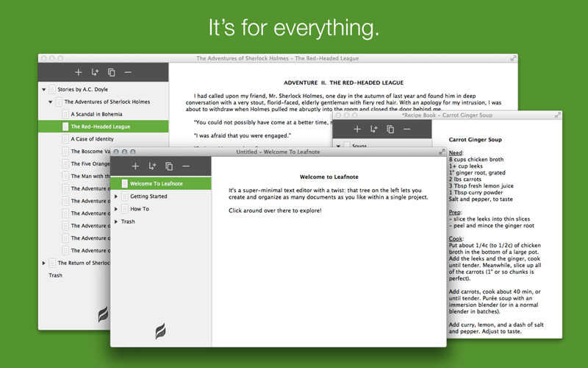Select Welcome To Leafnote document in tree
The height and width of the screenshot is (368, 588).
click(161, 183)
